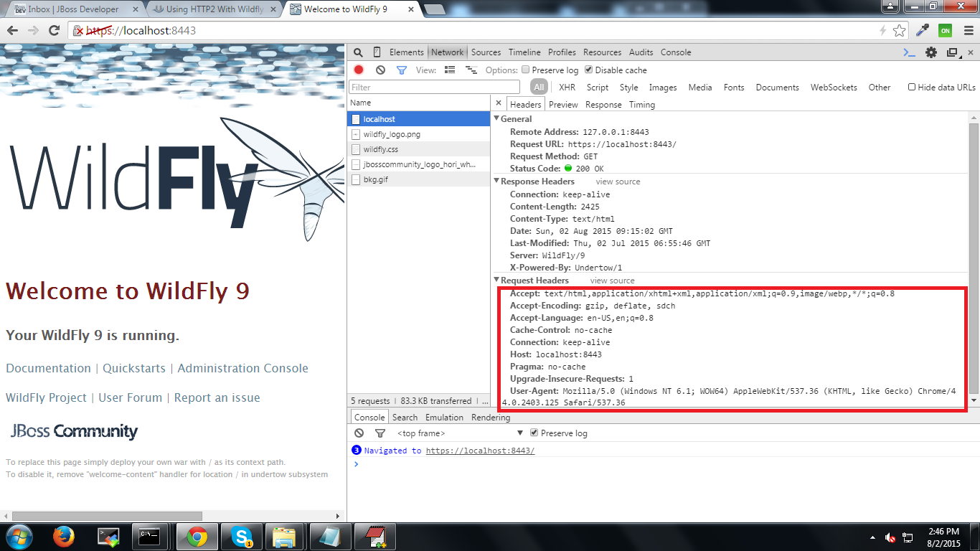Open the Preview tab of the request
This screenshot has width=980, height=551.
coord(563,104)
